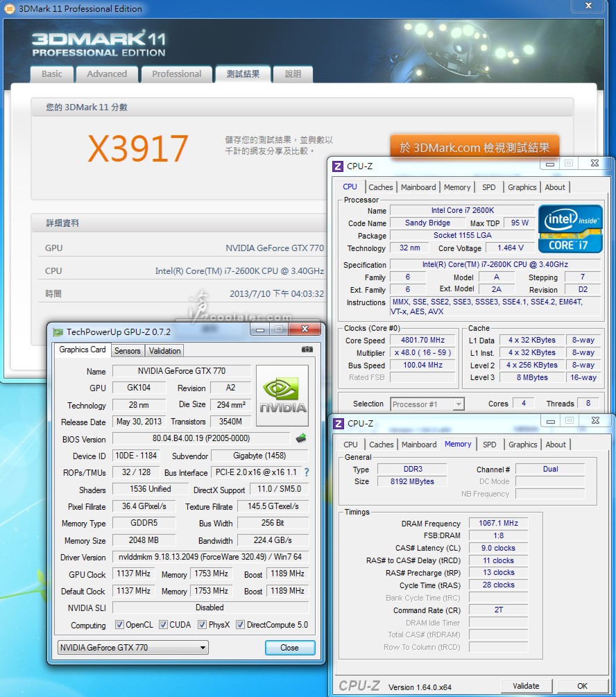Open SPD tab in lower CPU-Z window
Image resolution: width=616 pixels, height=697 pixels.
pyautogui.click(x=490, y=445)
